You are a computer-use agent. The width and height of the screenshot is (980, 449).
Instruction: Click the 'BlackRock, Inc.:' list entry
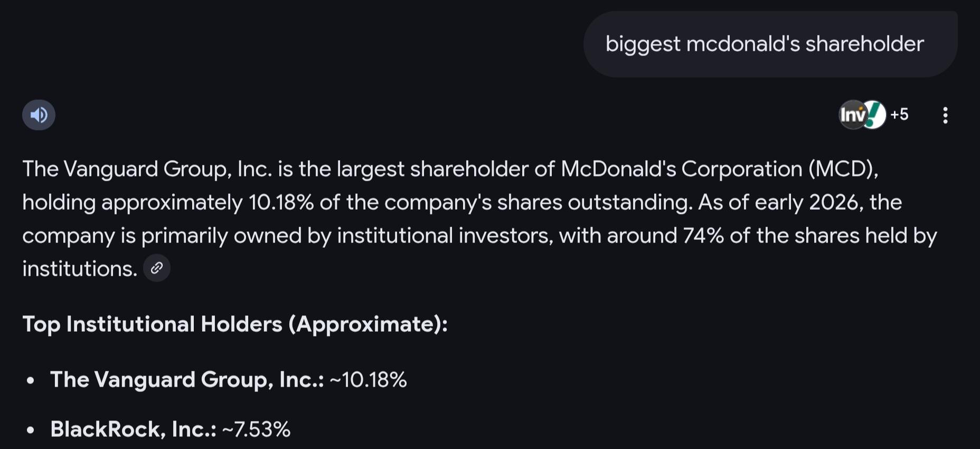coord(133,429)
